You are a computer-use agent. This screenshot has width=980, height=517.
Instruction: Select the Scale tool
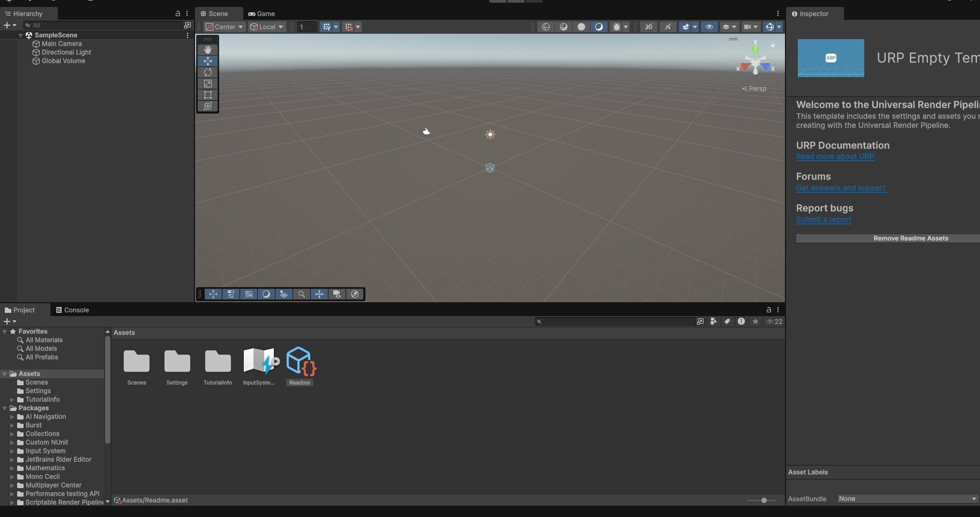[208, 84]
